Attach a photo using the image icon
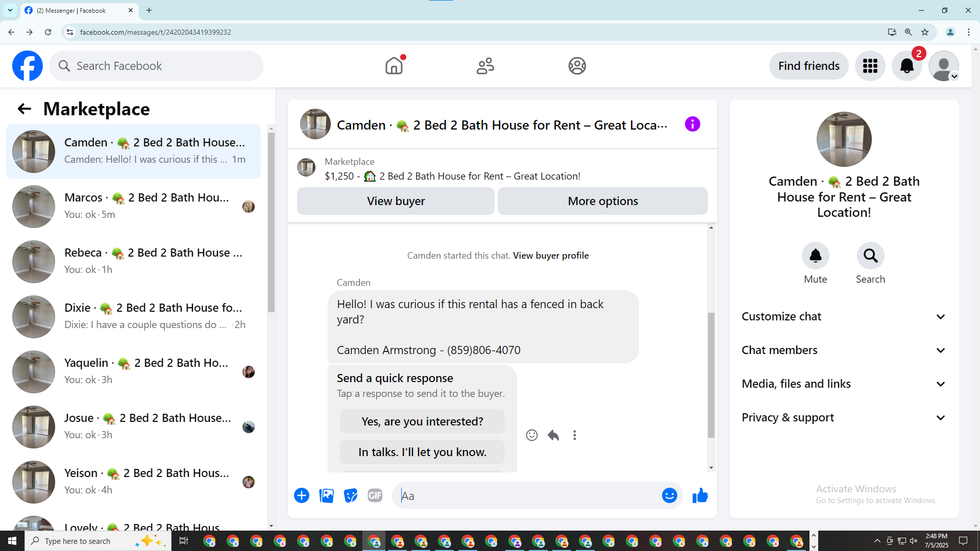The width and height of the screenshot is (980, 551). tap(326, 495)
